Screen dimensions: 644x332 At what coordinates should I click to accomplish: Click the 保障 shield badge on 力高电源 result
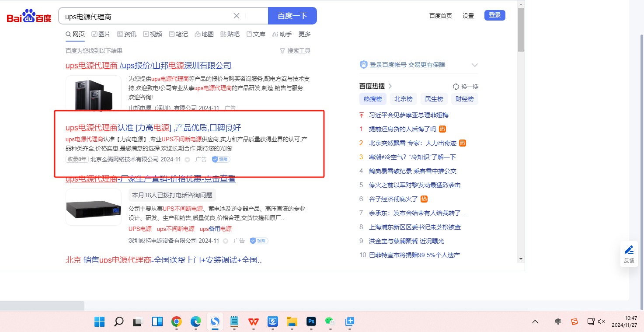point(221,159)
